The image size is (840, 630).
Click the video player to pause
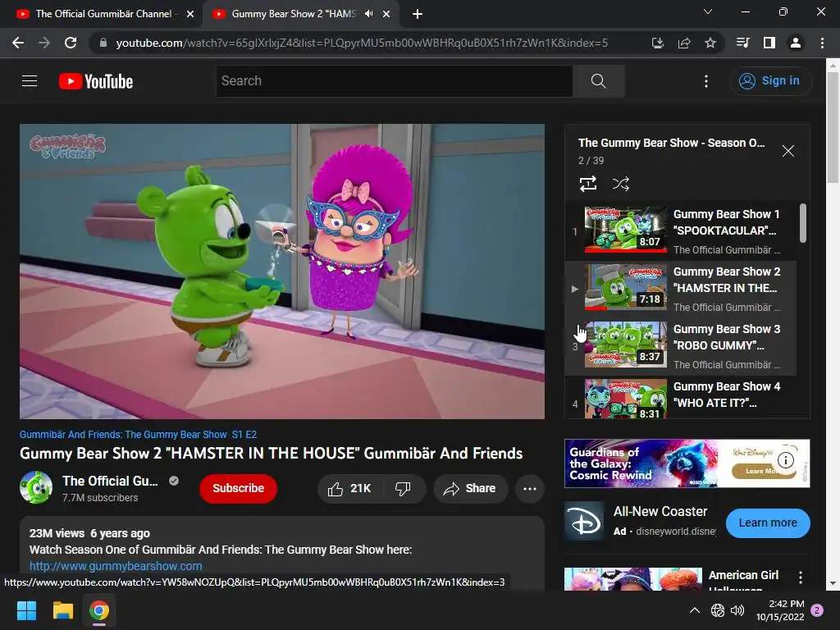click(x=282, y=271)
